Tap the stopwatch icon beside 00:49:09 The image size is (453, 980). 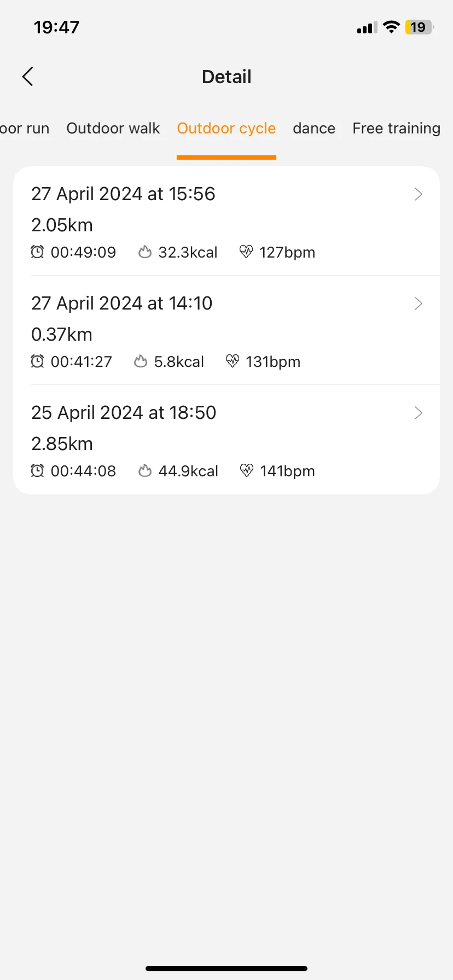(37, 252)
